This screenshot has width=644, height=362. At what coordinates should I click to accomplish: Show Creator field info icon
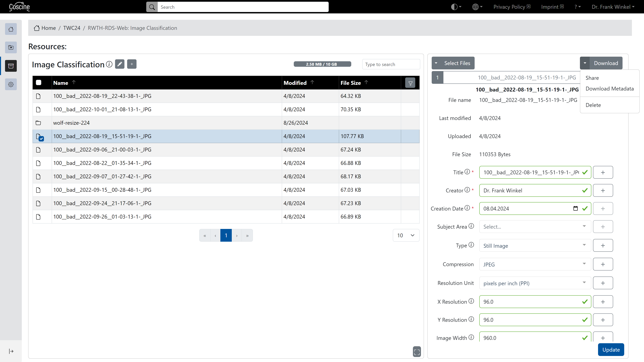(x=467, y=190)
